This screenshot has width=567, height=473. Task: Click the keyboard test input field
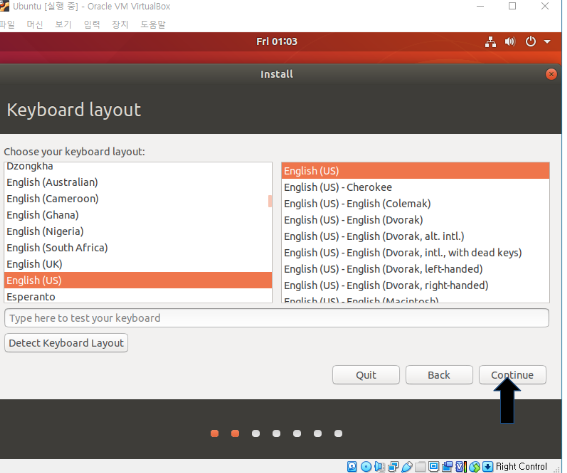pyautogui.click(x=277, y=318)
